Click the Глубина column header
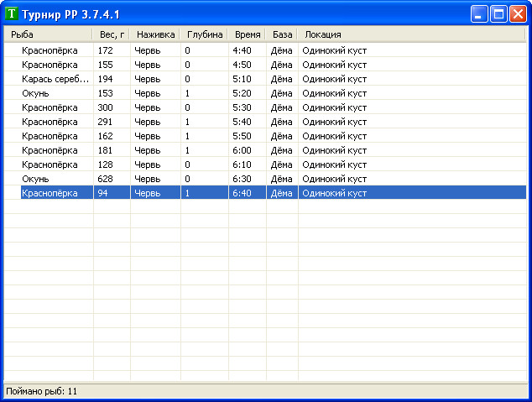The width and height of the screenshot is (532, 402). point(204,34)
